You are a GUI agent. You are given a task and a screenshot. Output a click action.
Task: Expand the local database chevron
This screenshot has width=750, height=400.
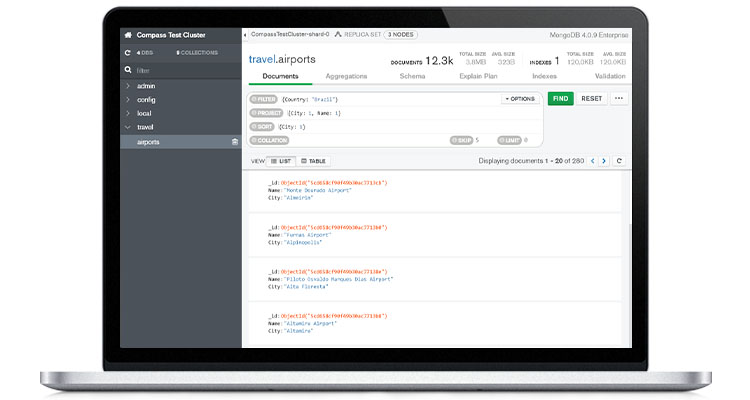(128, 113)
